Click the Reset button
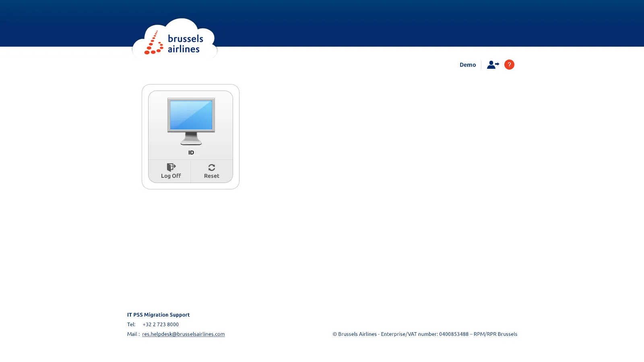The image size is (644, 362). 212,171
